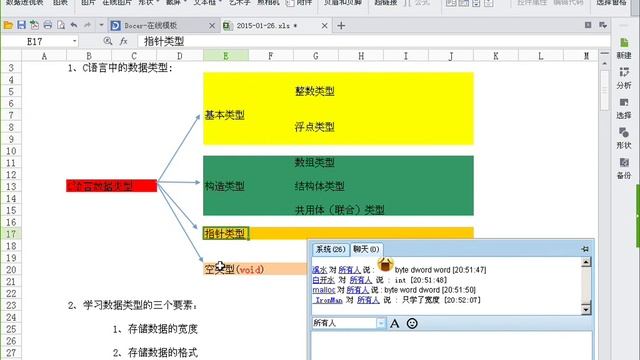The width and height of the screenshot is (640, 360).
Task: Close the 2015-01-26.xls tab
Action: [324, 26]
